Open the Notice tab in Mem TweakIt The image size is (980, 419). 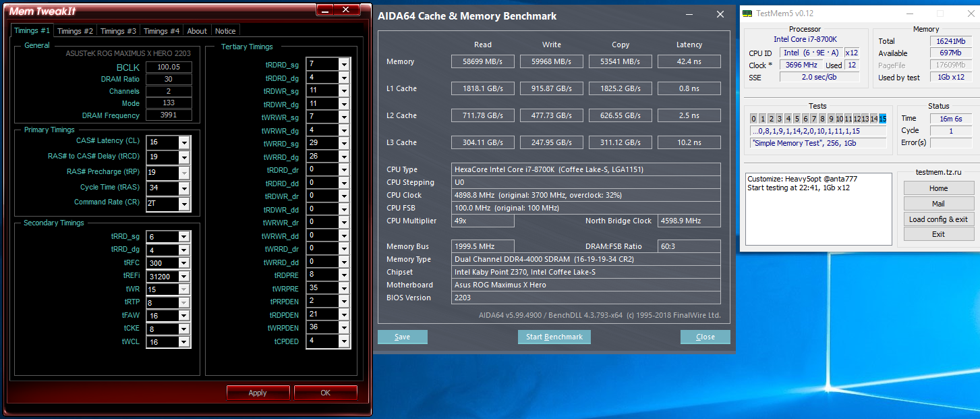point(225,31)
